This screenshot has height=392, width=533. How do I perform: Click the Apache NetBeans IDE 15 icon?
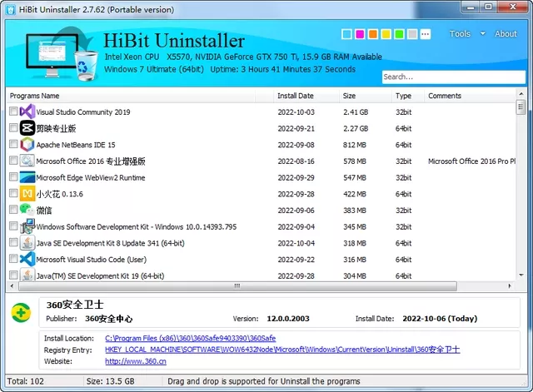tap(27, 144)
